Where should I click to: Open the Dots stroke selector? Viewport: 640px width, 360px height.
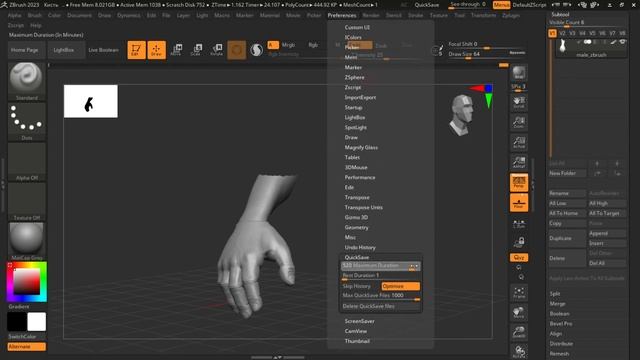[x=27, y=122]
